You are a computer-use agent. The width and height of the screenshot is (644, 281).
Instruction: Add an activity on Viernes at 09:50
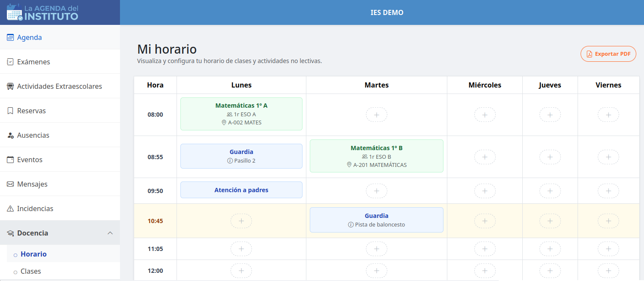click(x=608, y=191)
